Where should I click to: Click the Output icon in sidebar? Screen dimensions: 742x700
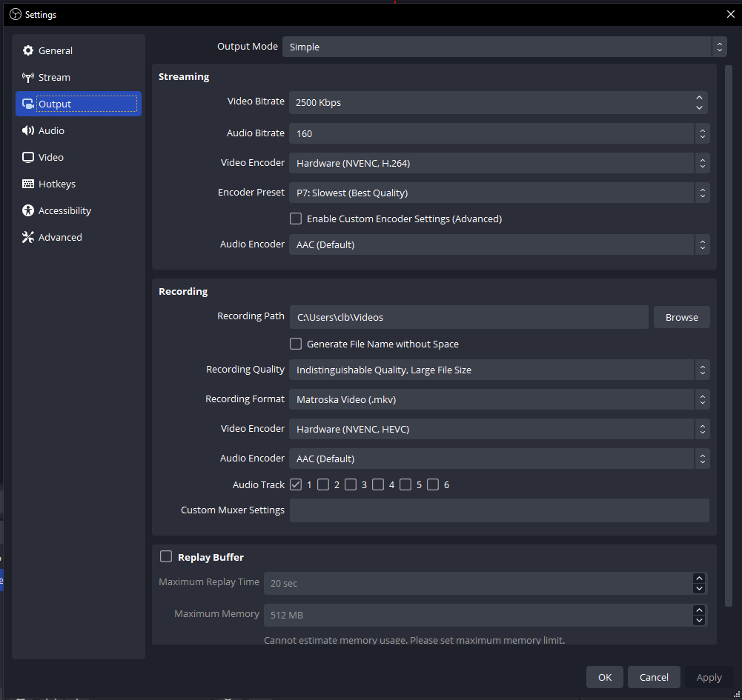tap(28, 104)
